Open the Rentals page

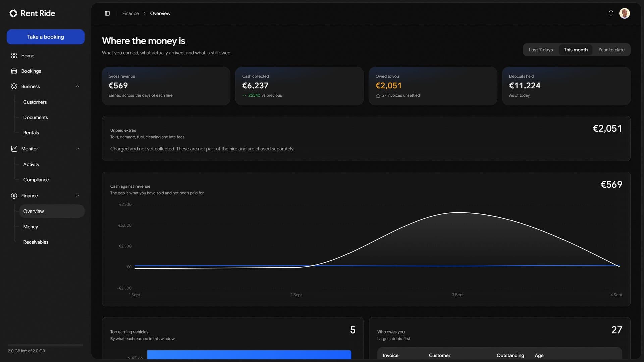[52, 133]
